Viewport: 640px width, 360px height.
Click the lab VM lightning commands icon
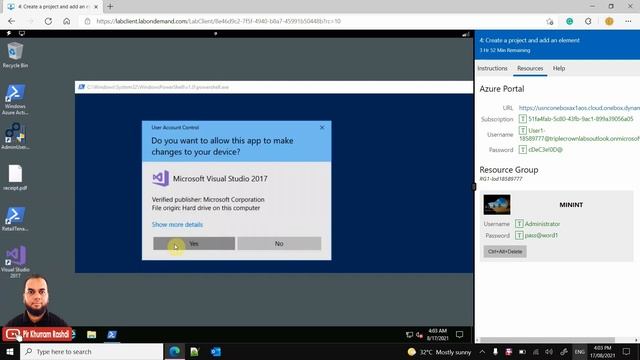point(9,33)
